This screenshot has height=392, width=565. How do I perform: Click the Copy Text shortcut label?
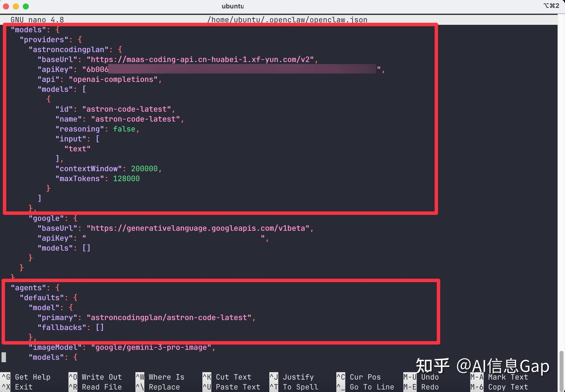point(508,387)
